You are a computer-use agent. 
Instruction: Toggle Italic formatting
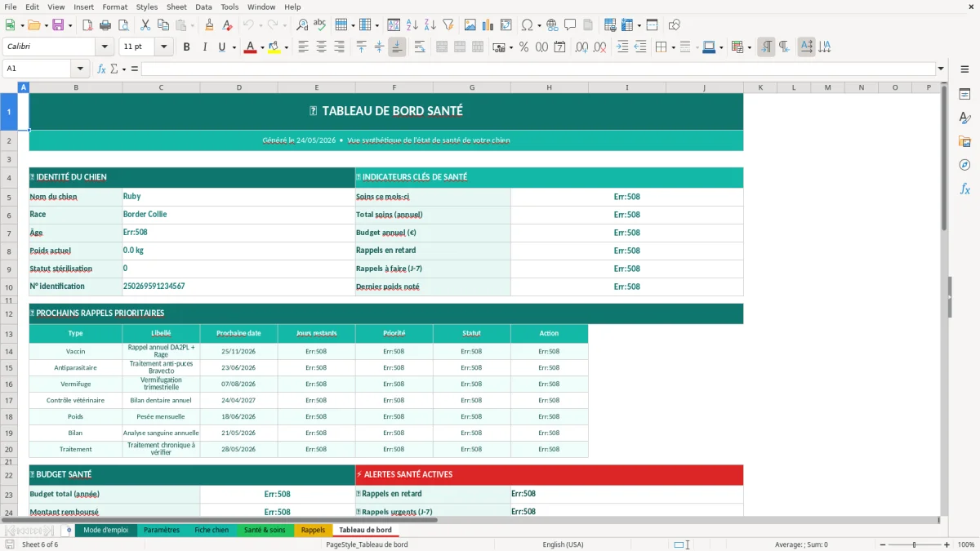click(205, 47)
